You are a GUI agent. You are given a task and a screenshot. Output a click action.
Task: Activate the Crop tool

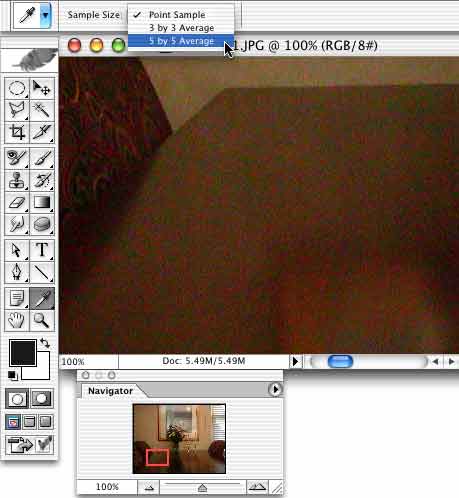point(17,132)
